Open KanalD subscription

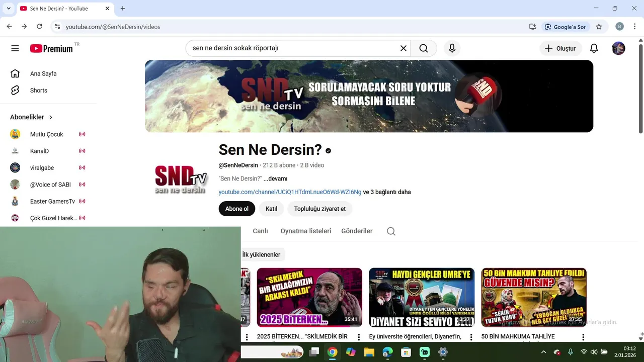coord(48,151)
